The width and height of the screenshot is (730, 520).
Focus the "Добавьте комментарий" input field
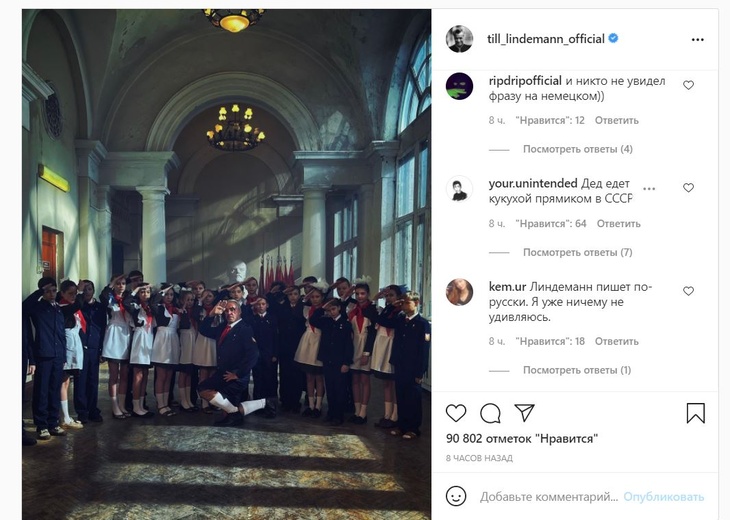click(549, 497)
